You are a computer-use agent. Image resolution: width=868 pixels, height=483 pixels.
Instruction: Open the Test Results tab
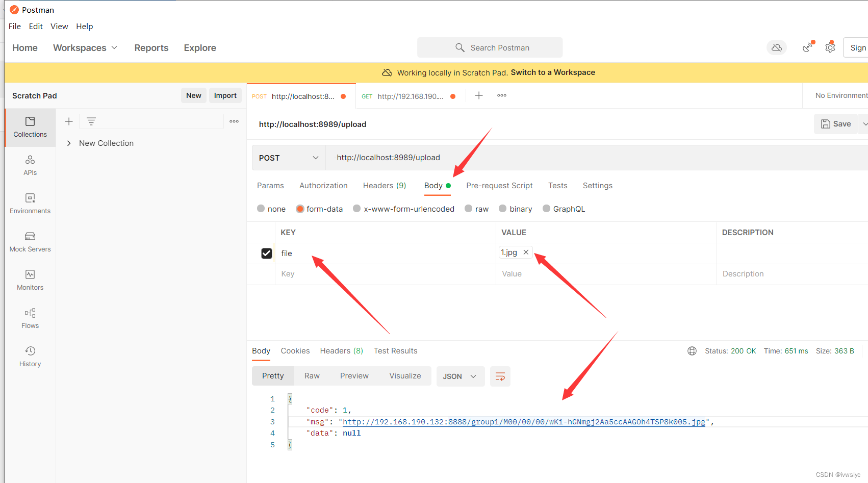pyautogui.click(x=396, y=351)
